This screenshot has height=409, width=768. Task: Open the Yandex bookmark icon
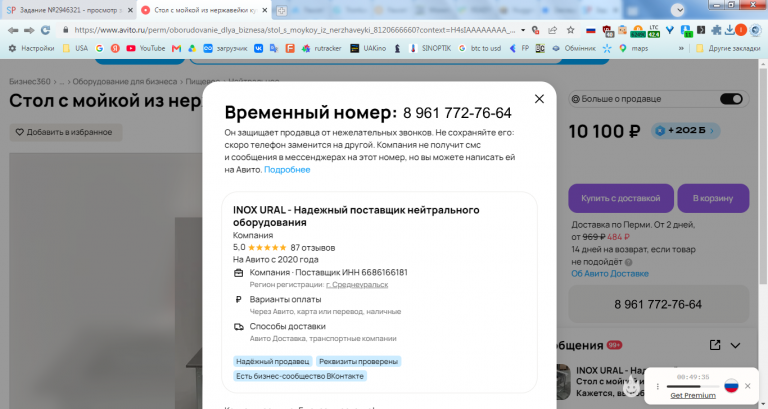point(115,48)
